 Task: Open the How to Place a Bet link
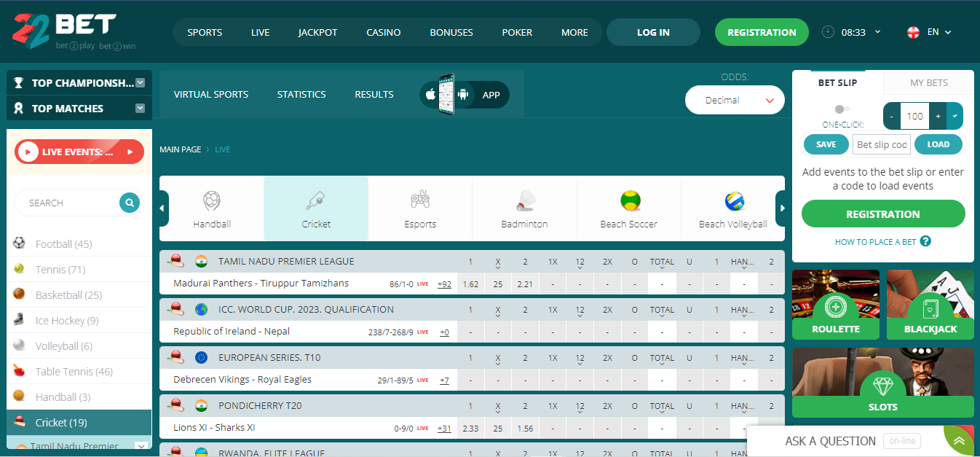pyautogui.click(x=875, y=242)
